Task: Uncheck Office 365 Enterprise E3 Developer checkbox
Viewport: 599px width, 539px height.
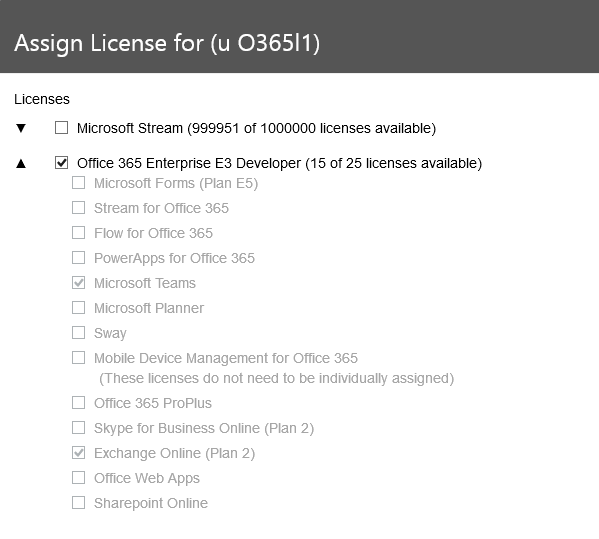Action: click(x=62, y=163)
